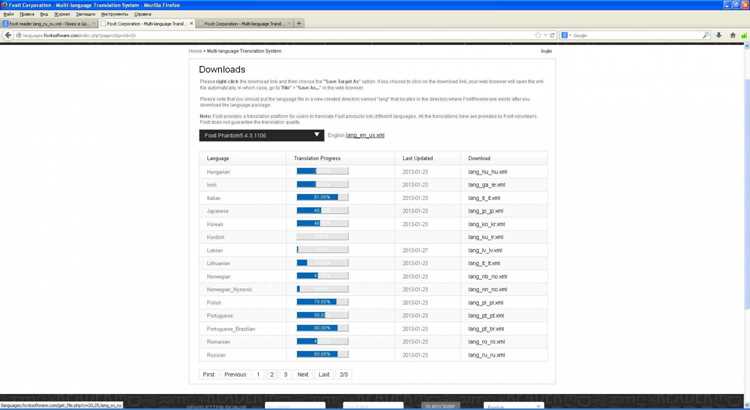Download lang_lv_lv.xml for Latvian

tap(485, 250)
